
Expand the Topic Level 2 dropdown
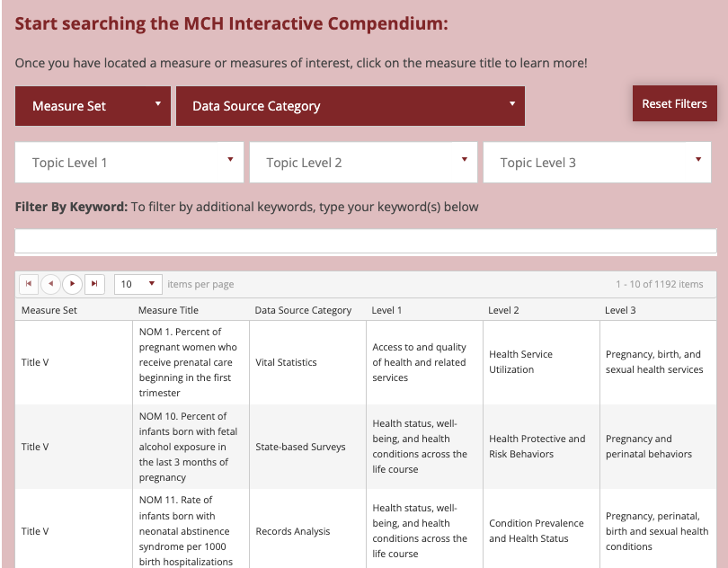tap(363, 163)
